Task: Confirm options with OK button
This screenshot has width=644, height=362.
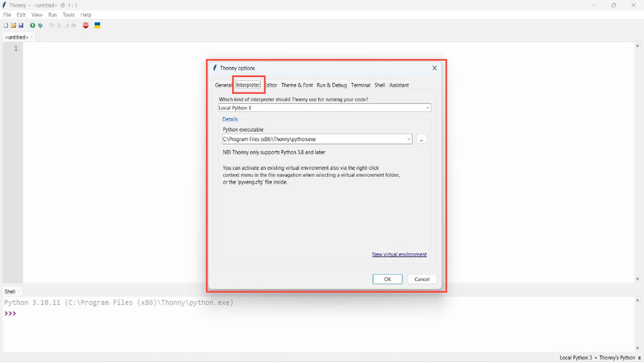Action: (387, 279)
